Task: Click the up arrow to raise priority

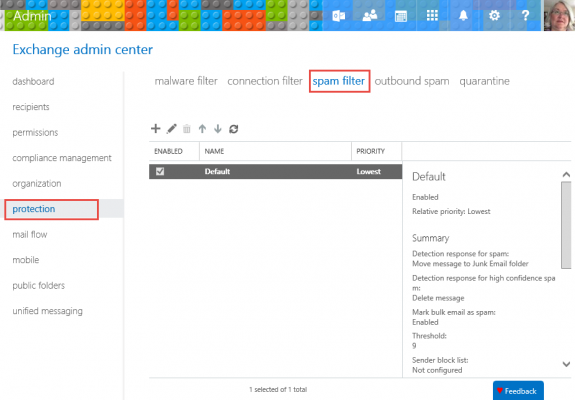Action: pos(202,129)
